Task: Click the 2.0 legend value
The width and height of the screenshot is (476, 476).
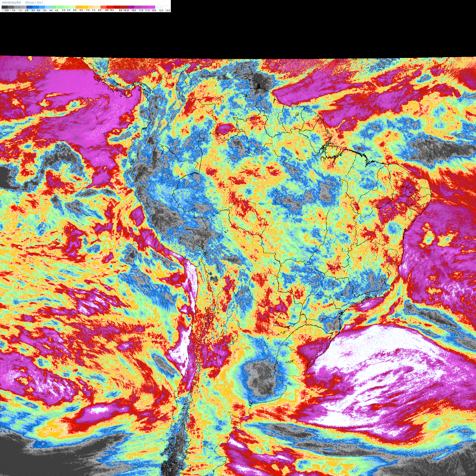Action: click(26, 10)
